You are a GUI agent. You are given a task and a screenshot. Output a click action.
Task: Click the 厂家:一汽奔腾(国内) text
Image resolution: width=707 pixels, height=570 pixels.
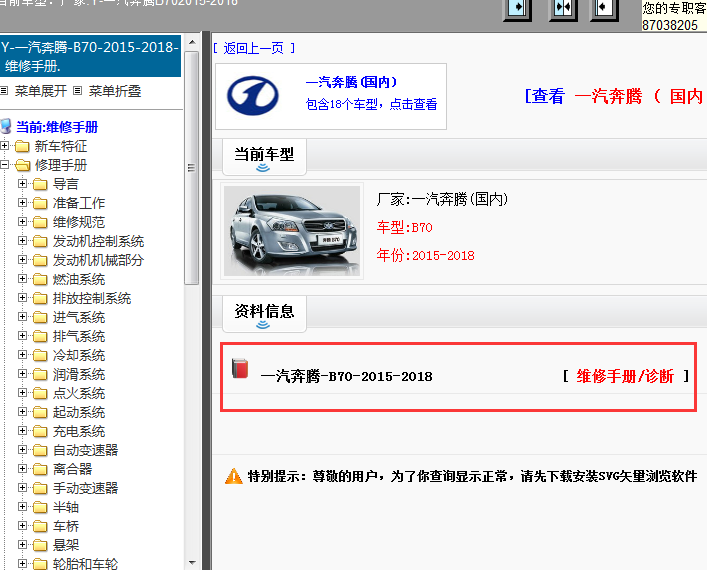click(442, 199)
